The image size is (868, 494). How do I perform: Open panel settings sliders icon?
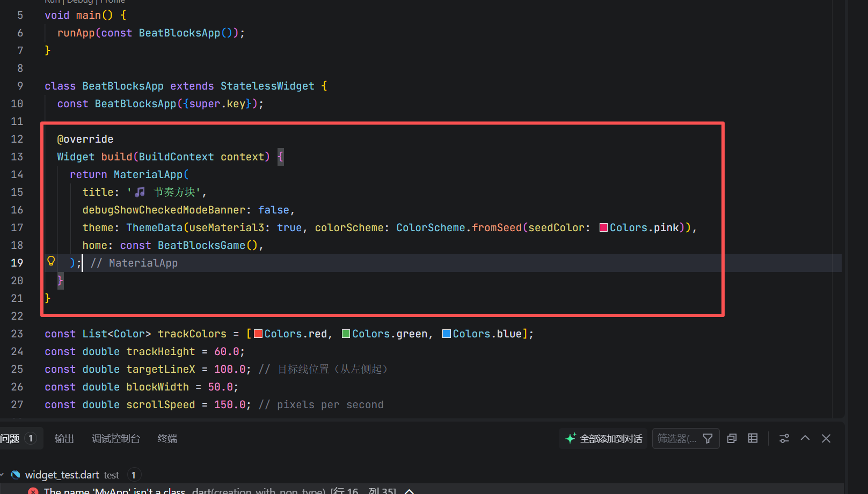tap(784, 439)
